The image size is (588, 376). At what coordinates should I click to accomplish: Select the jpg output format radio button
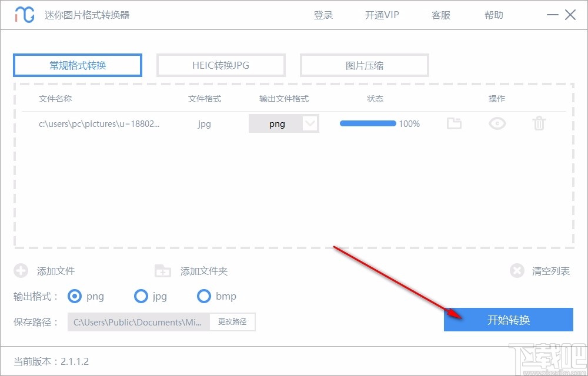tap(141, 296)
